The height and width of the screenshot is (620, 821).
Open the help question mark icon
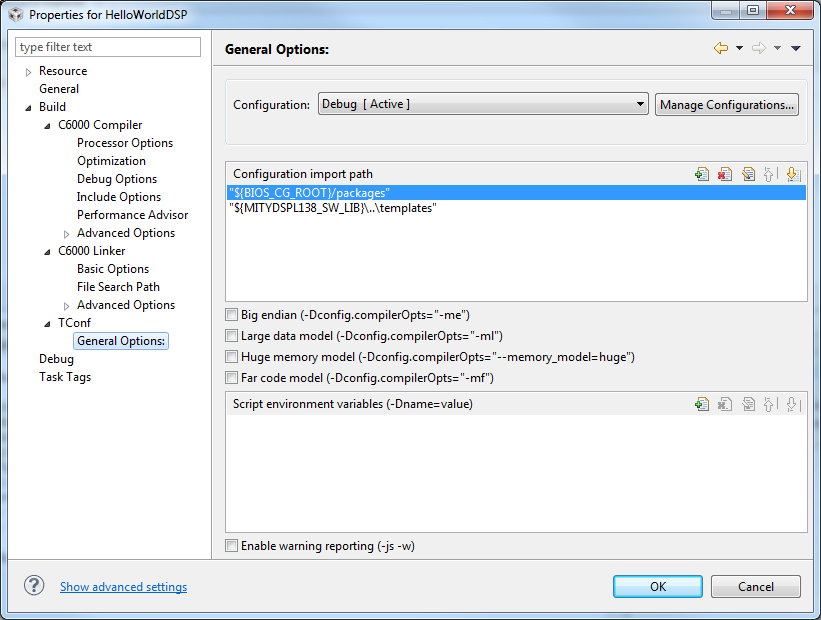[34, 585]
